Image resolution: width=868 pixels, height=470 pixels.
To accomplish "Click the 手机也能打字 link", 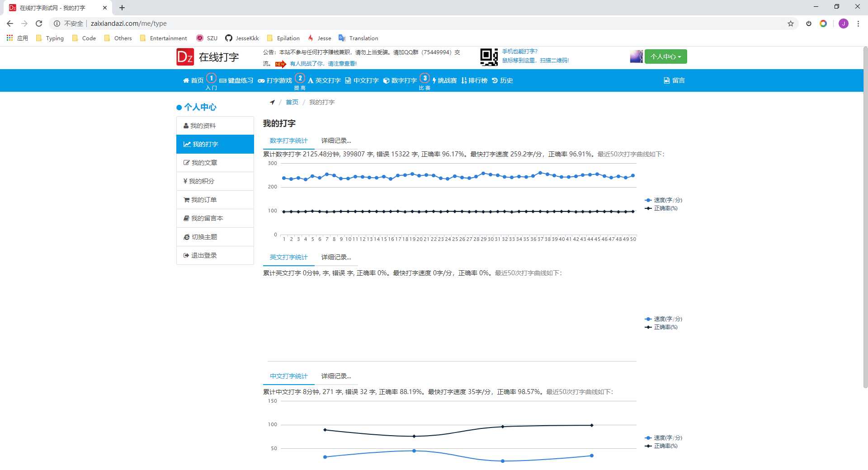I will pos(520,52).
